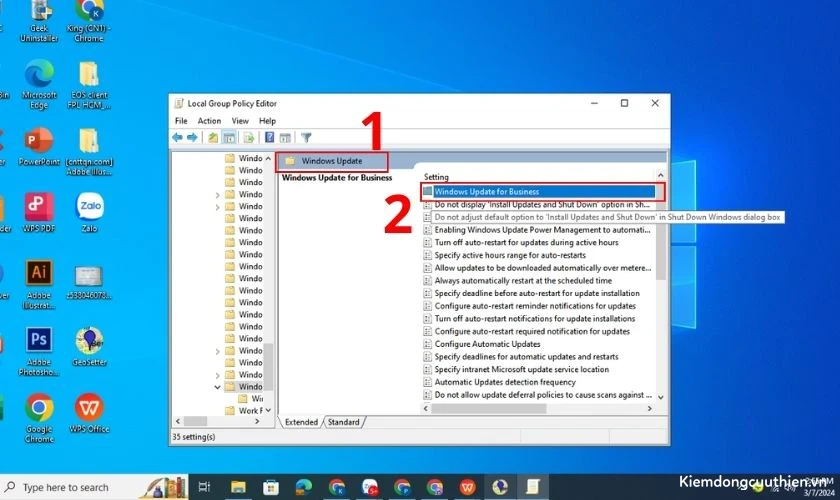Toggle the Show/Hide Console Tree toolbar icon
This screenshot has height=500, width=840.
pos(229,138)
